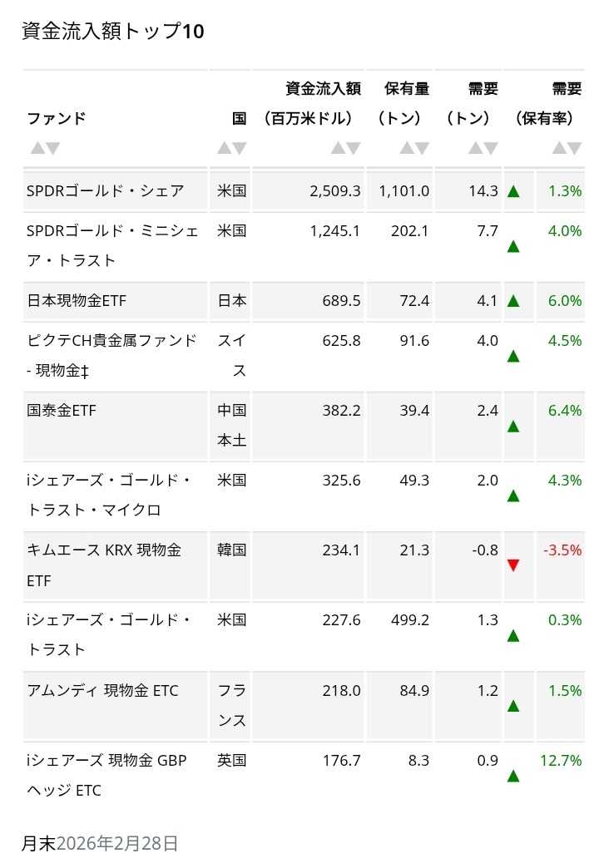Click the 12.7% value for iシェアーズ GBP ヘッジ
The image size is (599, 868).
pyautogui.click(x=565, y=760)
